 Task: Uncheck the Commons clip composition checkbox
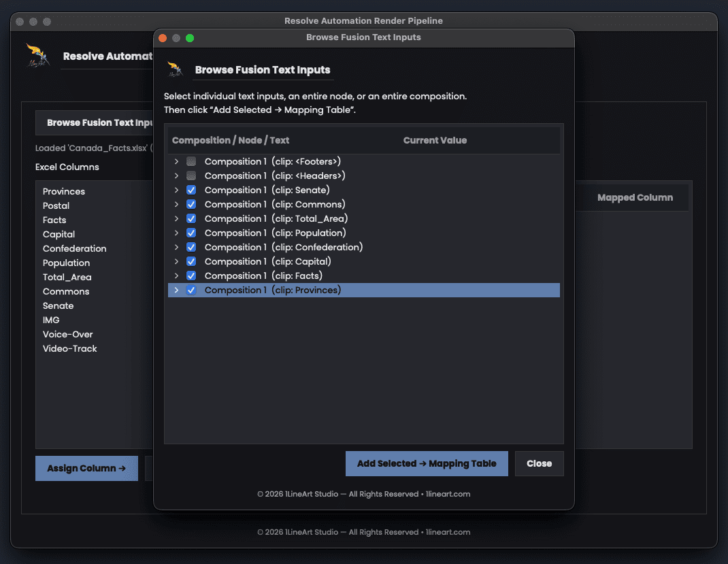click(x=191, y=204)
